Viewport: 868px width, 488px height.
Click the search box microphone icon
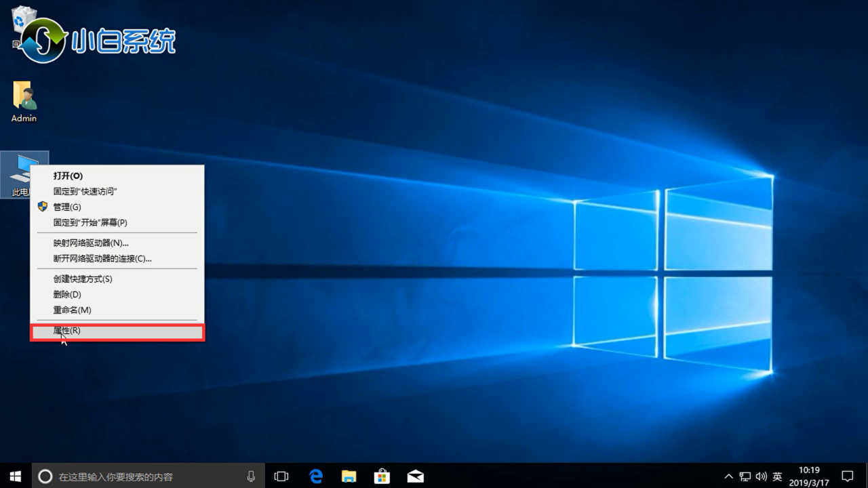point(252,476)
